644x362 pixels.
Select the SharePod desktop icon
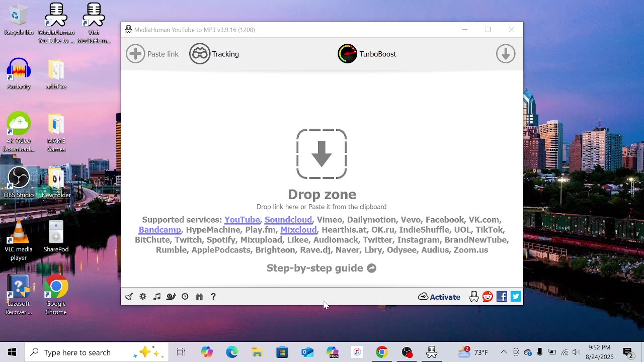coord(56,237)
